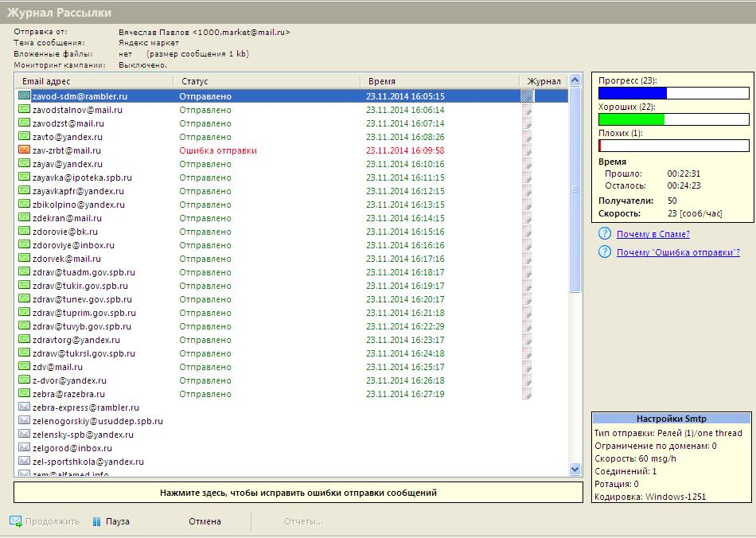
Task: Open log page icon for zav-zrbt@mail.ru error row
Action: tap(527, 150)
